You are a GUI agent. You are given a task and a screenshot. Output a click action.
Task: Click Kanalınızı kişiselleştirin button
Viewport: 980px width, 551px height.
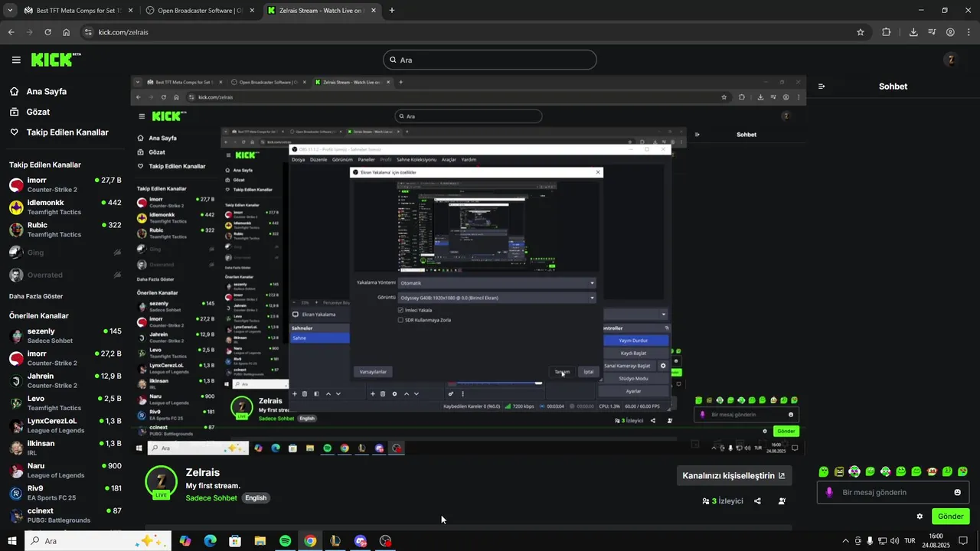733,475
